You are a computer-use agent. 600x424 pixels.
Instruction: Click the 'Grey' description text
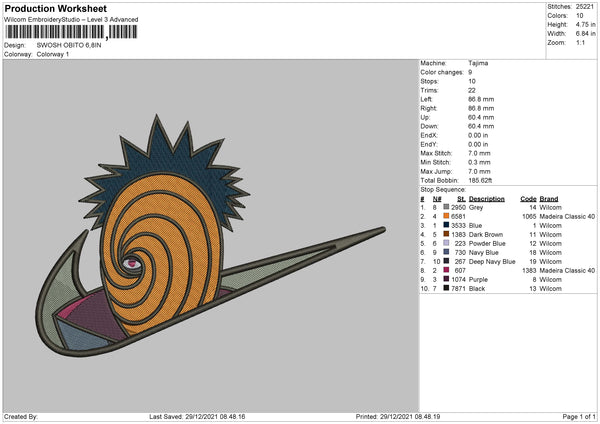pyautogui.click(x=476, y=207)
